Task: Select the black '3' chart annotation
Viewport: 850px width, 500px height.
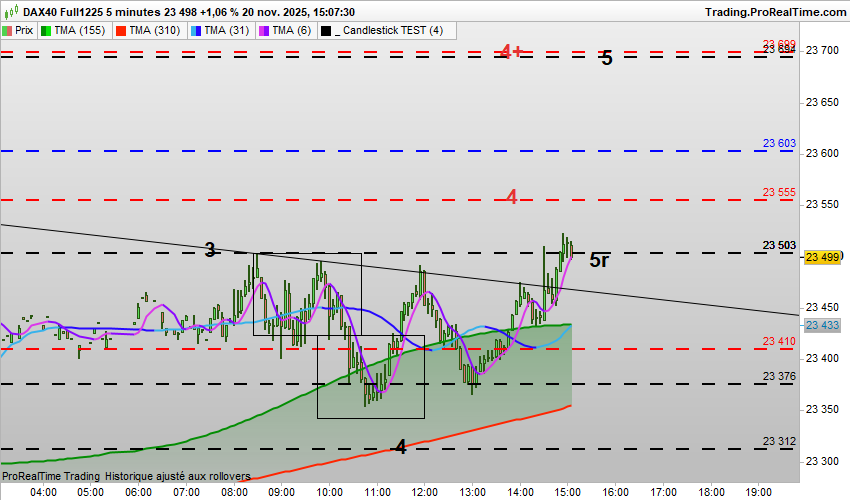Action: [210, 249]
